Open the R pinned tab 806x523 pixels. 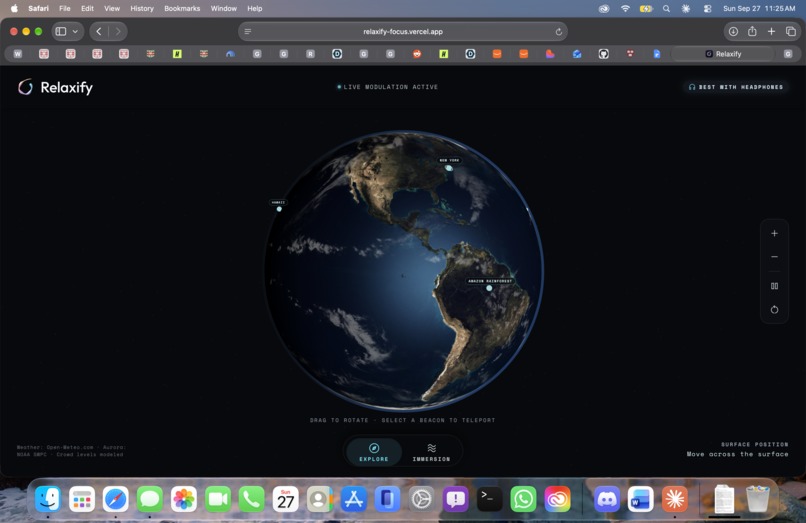(x=310, y=53)
